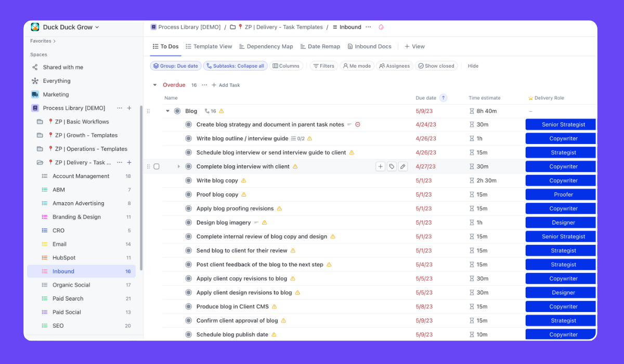Open the Duck Duck Grow workspace dropdown

[x=97, y=27]
